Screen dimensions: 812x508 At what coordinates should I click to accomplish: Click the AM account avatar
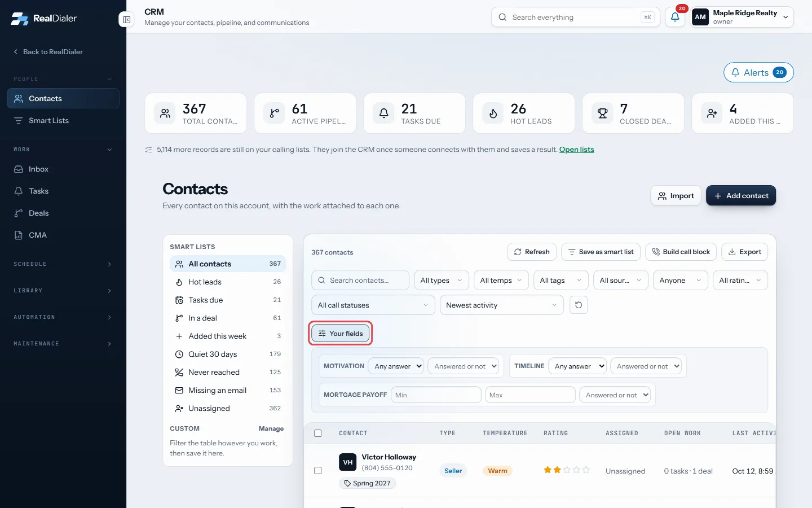coord(700,17)
